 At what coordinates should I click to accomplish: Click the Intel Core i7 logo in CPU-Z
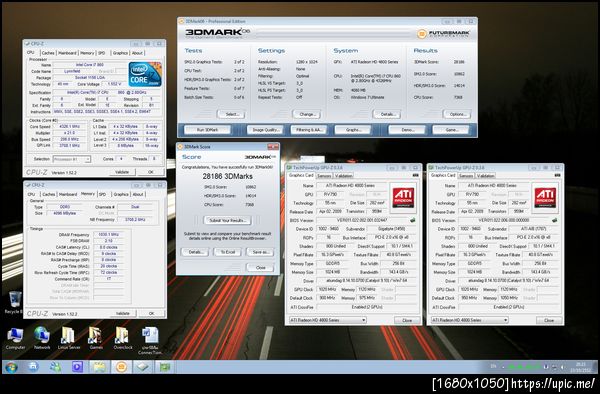(145, 74)
